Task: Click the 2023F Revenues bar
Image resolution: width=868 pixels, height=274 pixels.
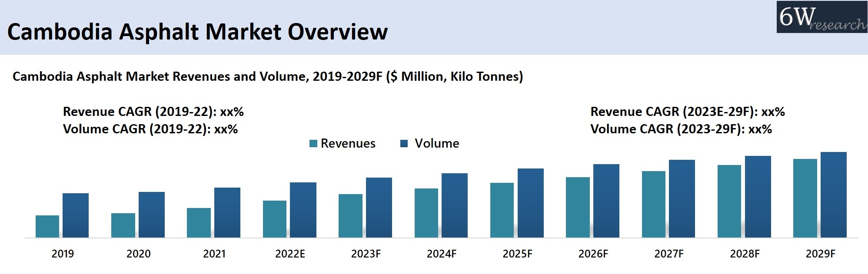Action: tap(350, 216)
